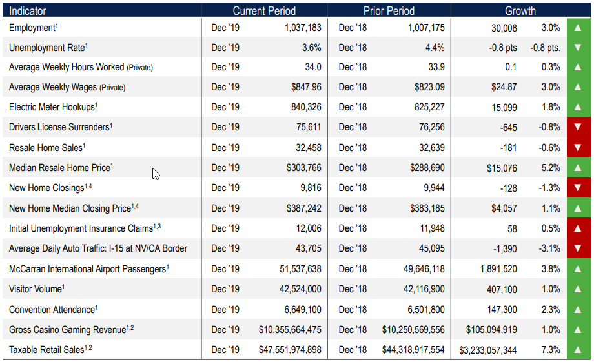Click the red down arrow for New Home Closings
594x364 pixels.
[x=578, y=188]
